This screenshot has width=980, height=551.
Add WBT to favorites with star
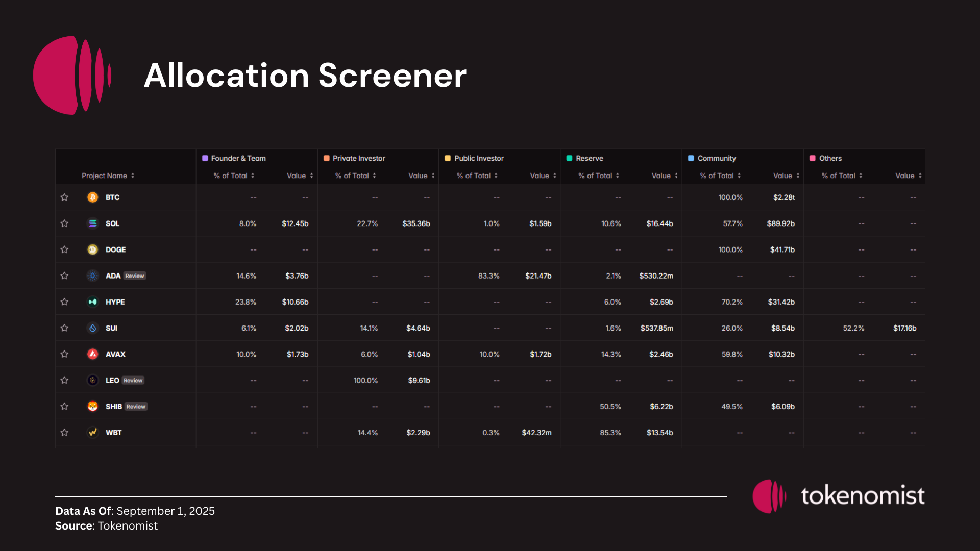point(64,433)
